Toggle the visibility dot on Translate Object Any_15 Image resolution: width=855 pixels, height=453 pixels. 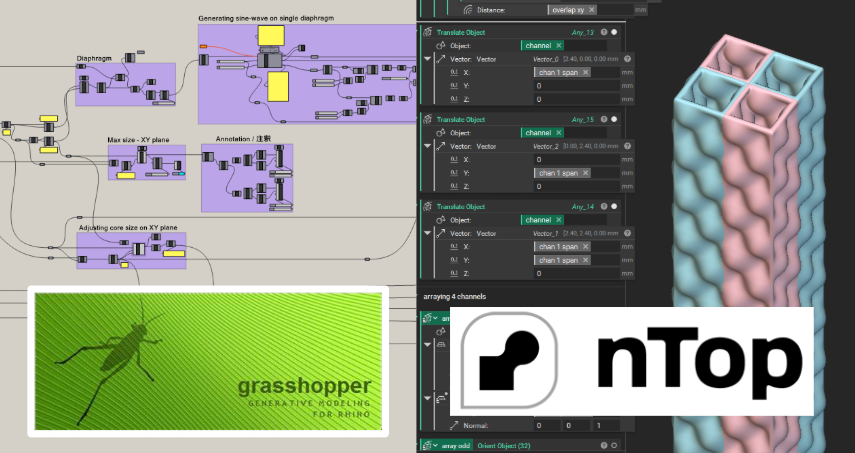614,120
